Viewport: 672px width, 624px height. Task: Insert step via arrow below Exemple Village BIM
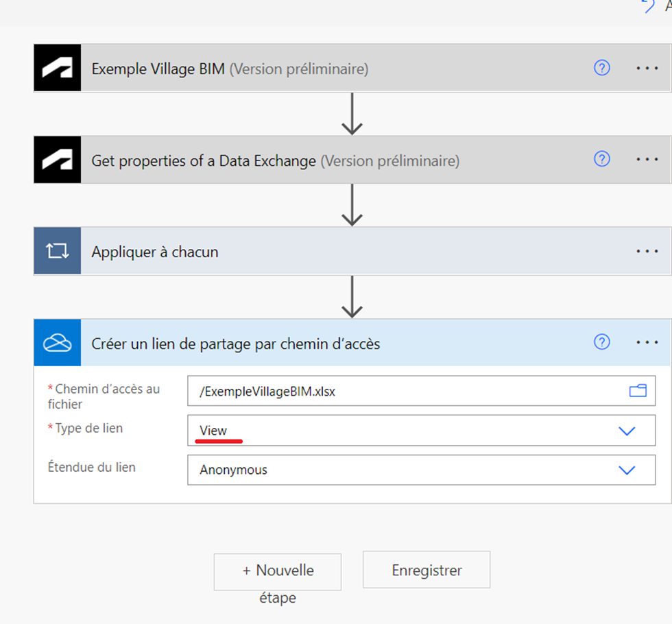tap(352, 114)
